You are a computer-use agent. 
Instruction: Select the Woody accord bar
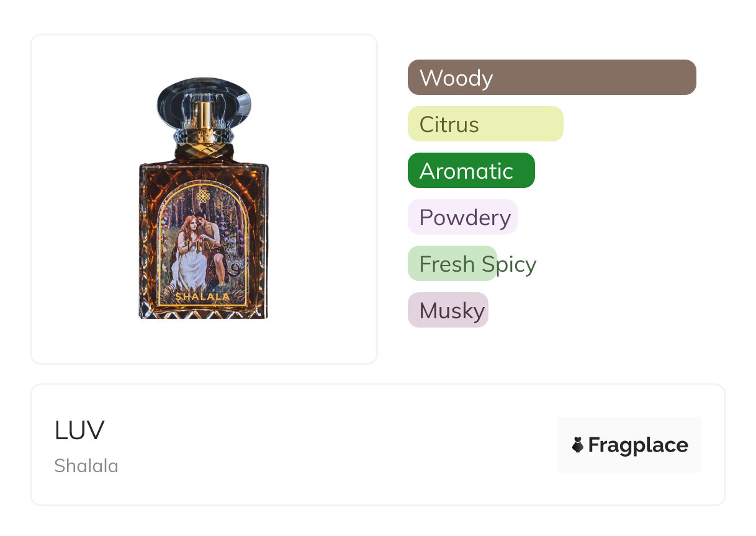pos(551,78)
